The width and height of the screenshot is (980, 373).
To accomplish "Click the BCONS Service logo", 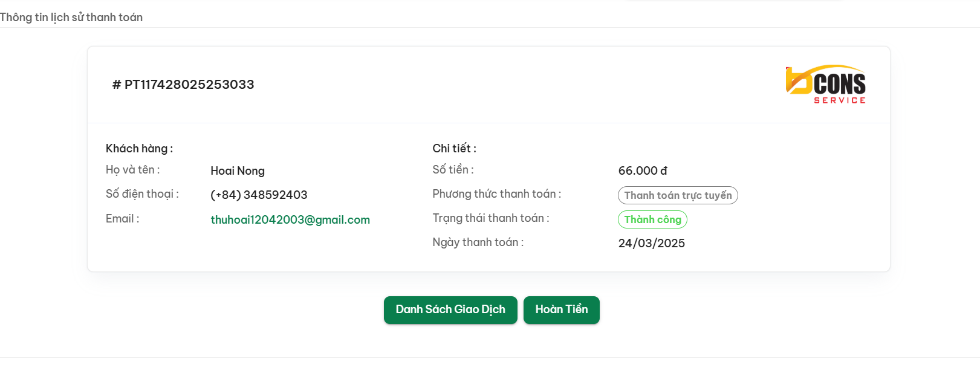I will coord(825,85).
